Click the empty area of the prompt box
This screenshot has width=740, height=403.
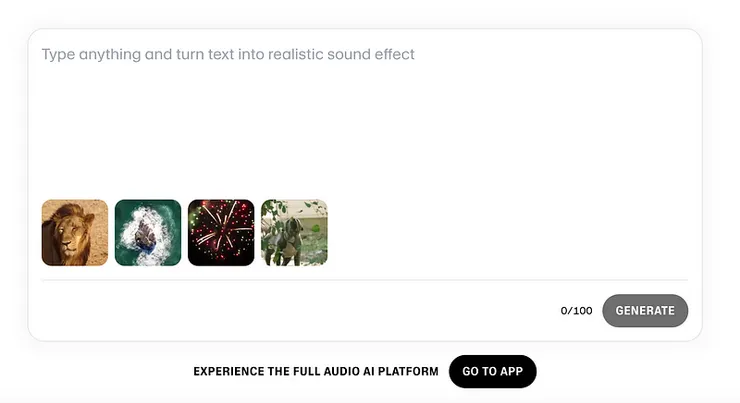(x=450, y=140)
